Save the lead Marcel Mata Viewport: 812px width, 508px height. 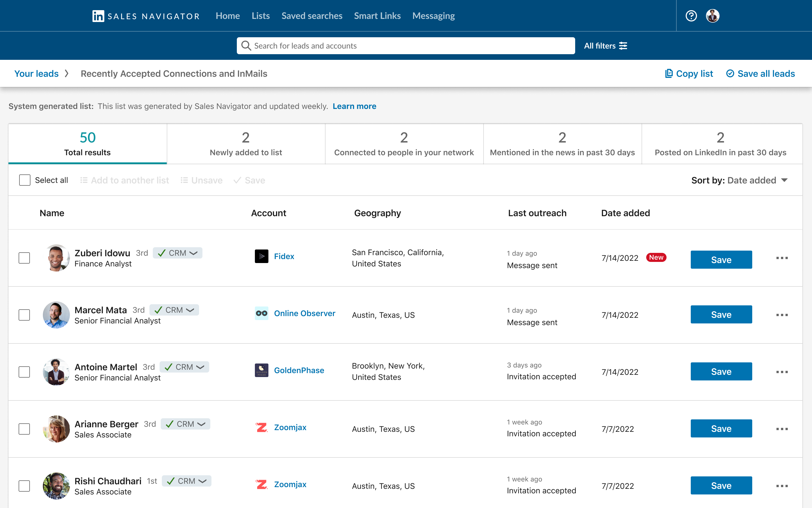pos(721,314)
